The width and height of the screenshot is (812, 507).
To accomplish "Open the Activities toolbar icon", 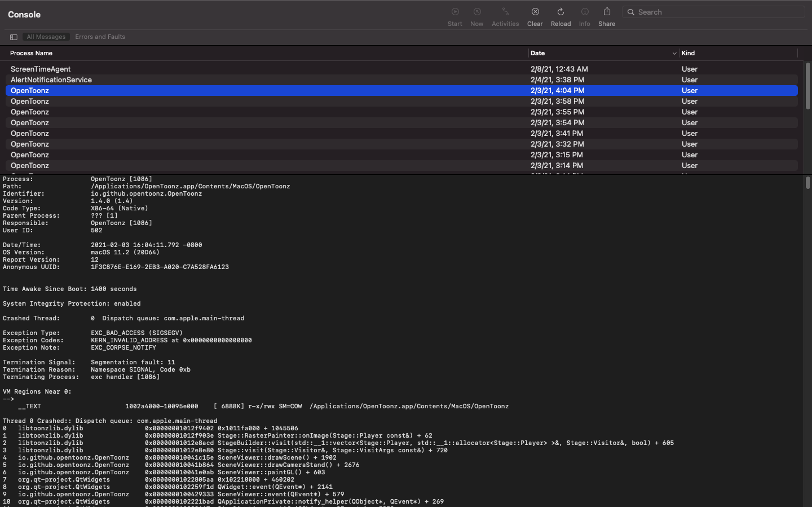I will pyautogui.click(x=505, y=12).
